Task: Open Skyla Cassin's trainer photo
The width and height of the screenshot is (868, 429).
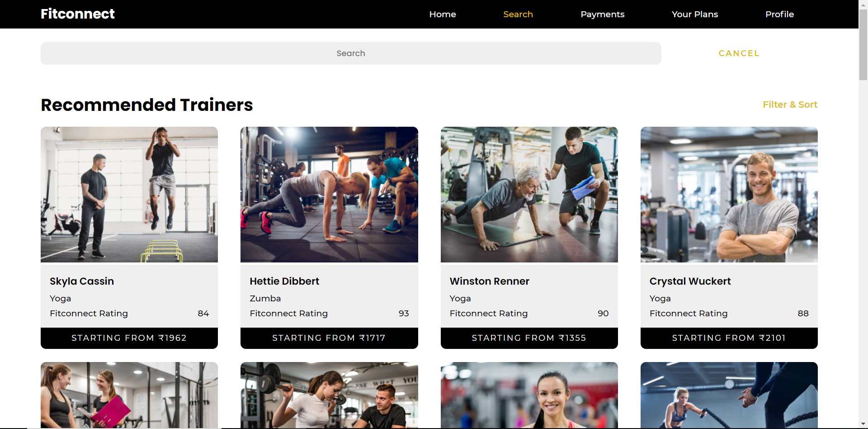Action: pos(129,195)
